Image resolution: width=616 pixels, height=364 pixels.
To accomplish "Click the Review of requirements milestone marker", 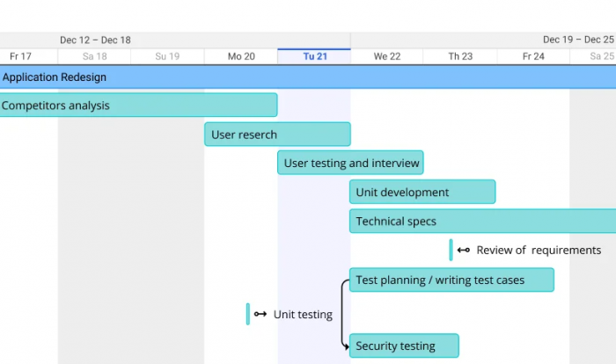I will point(451,250).
